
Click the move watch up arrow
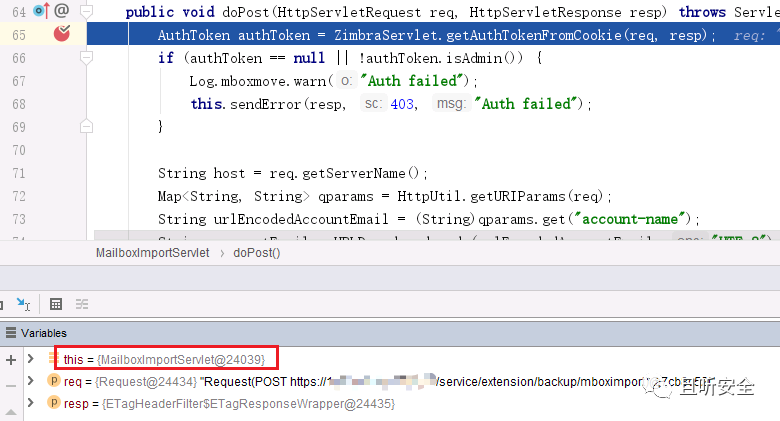[11, 412]
